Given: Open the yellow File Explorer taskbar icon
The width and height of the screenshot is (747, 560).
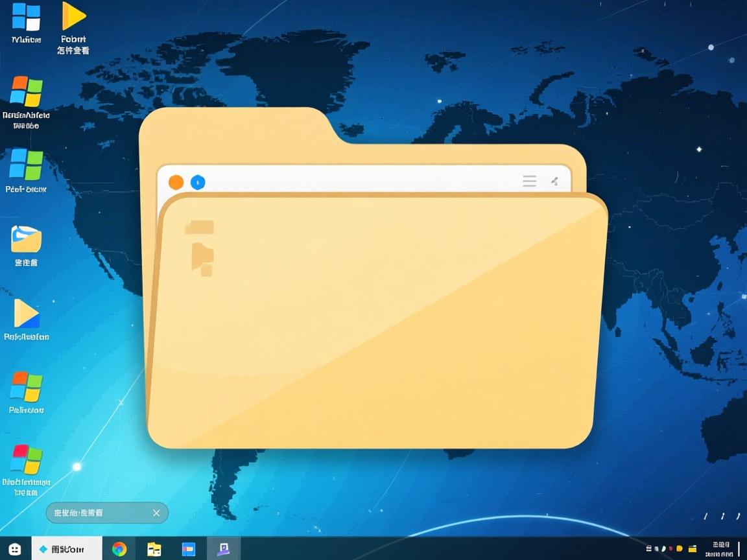Looking at the screenshot, I should [x=154, y=549].
